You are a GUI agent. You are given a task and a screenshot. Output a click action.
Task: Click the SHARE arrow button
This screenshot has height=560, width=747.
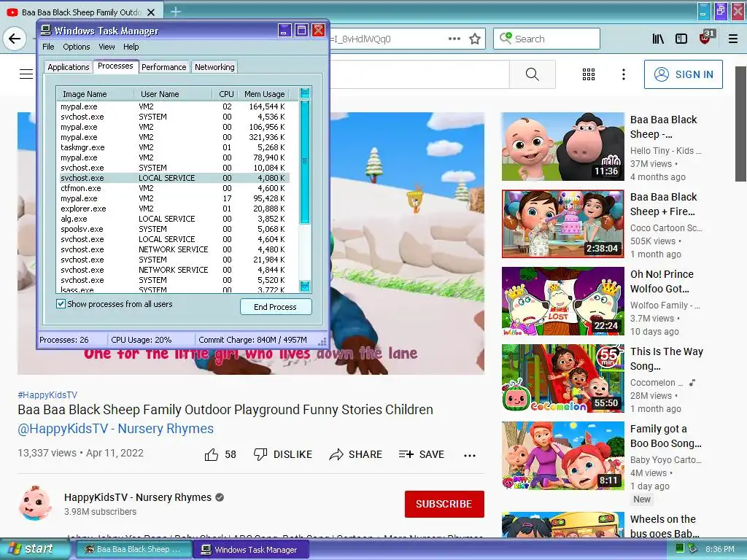356,454
